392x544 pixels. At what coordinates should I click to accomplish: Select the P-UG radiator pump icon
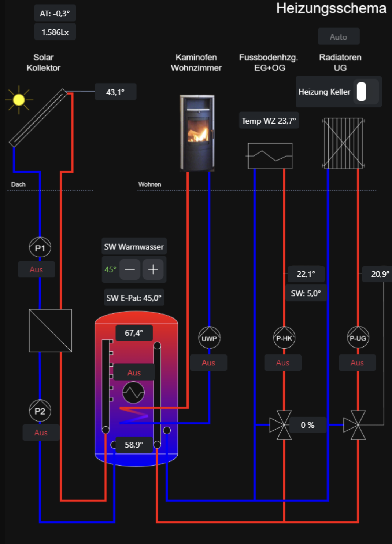(x=358, y=338)
